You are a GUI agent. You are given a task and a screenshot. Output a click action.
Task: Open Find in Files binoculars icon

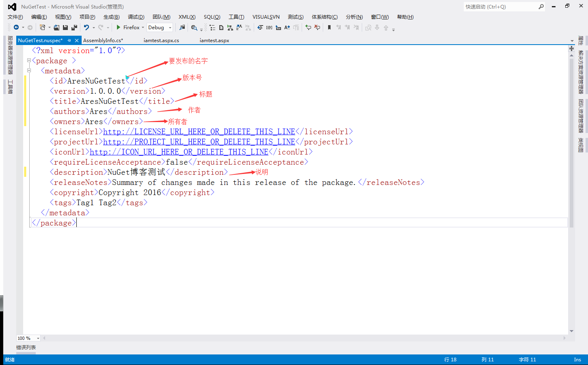click(182, 28)
